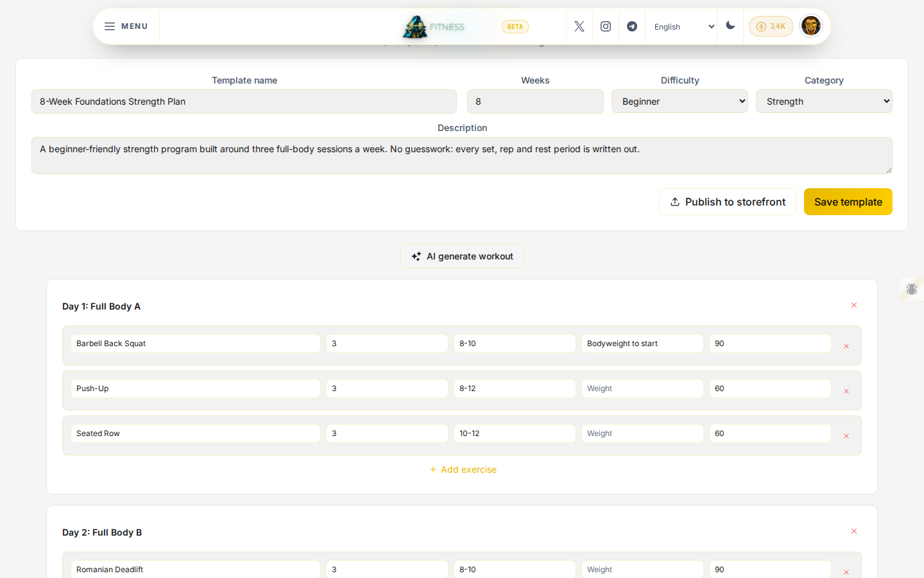Click the Seated Row weight field
The image size is (924, 578).
coord(642,433)
